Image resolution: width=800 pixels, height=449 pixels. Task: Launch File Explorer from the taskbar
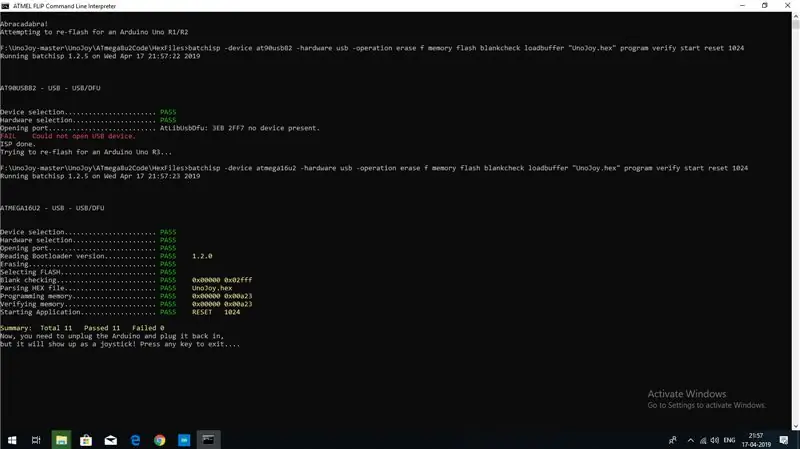61,440
